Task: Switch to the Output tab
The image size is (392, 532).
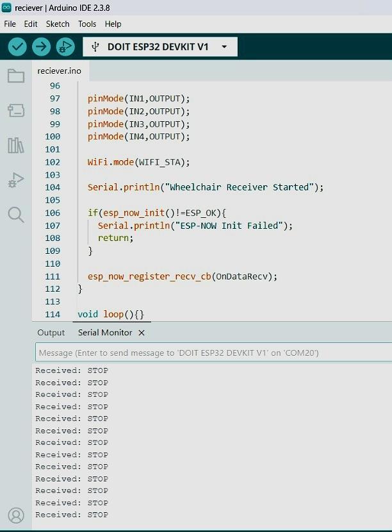Action: point(51,333)
